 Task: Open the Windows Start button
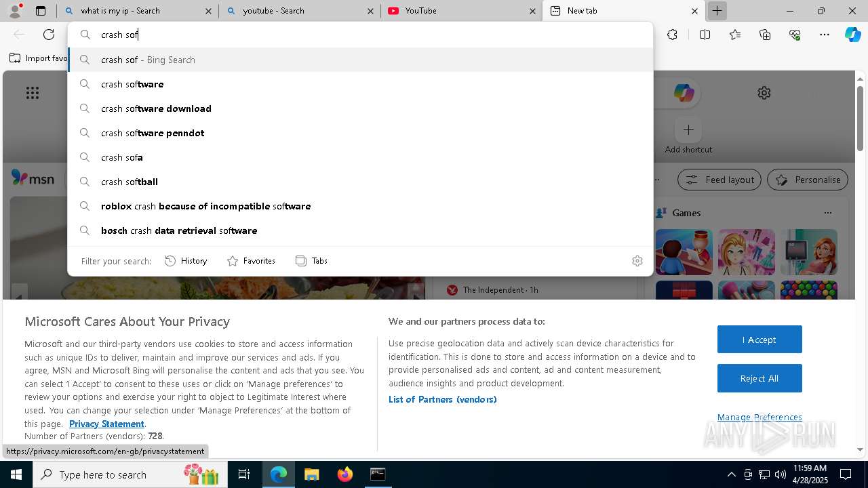(16, 474)
